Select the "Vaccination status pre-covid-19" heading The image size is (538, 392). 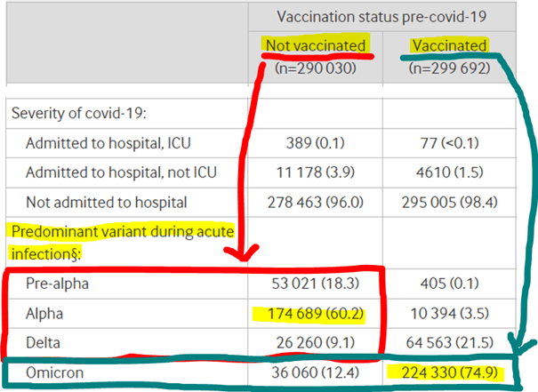pos(381,17)
